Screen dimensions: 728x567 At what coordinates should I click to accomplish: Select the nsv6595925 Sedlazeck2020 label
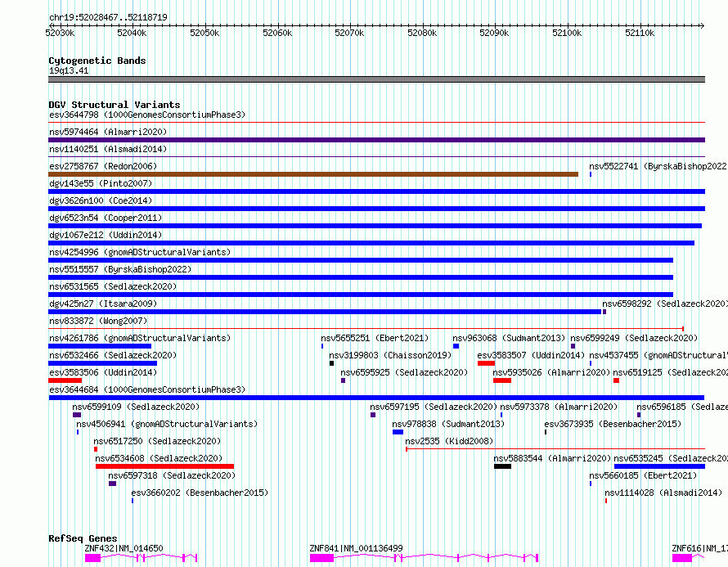click(x=404, y=372)
